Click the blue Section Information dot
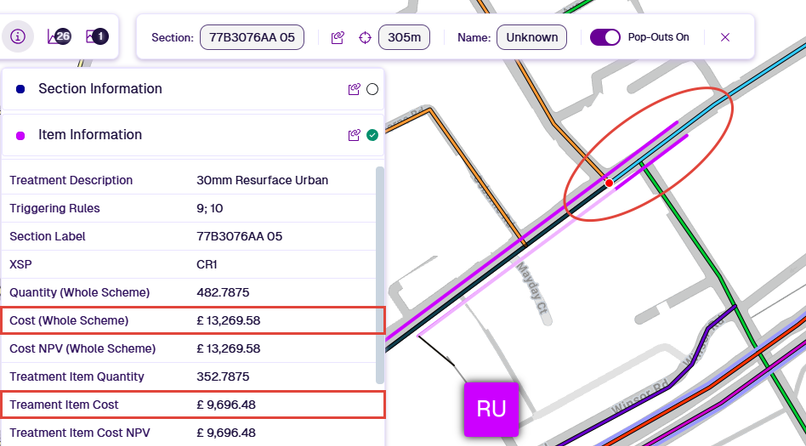 [21, 89]
